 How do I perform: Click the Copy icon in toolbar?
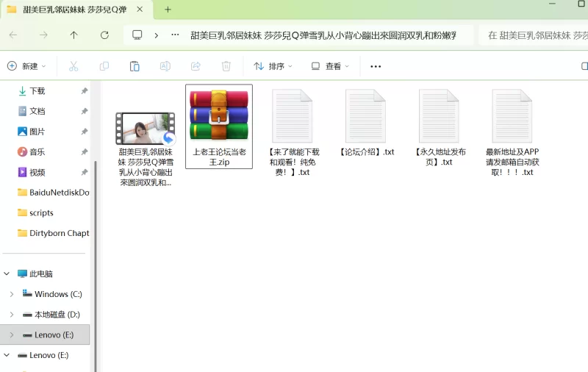coord(104,66)
